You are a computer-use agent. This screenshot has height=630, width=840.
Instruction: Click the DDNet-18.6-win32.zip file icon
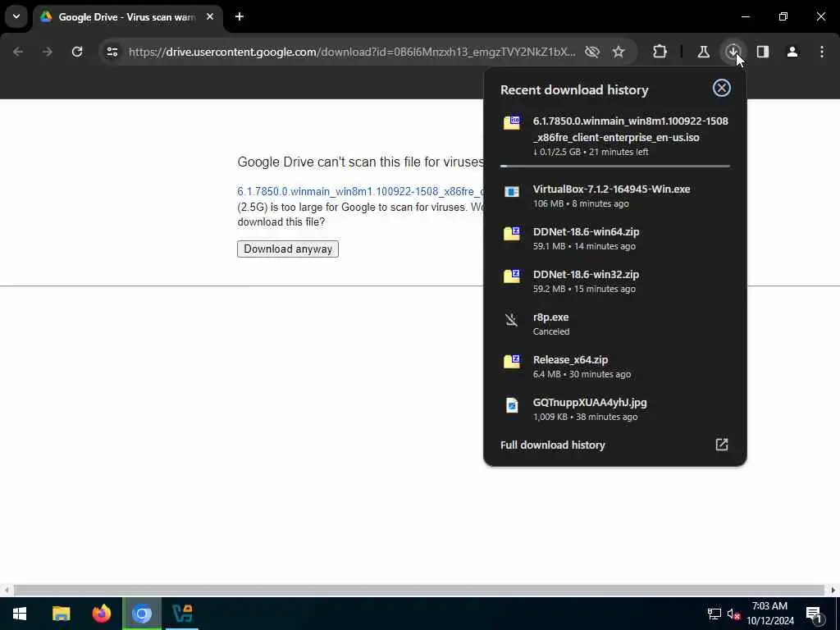512,276
